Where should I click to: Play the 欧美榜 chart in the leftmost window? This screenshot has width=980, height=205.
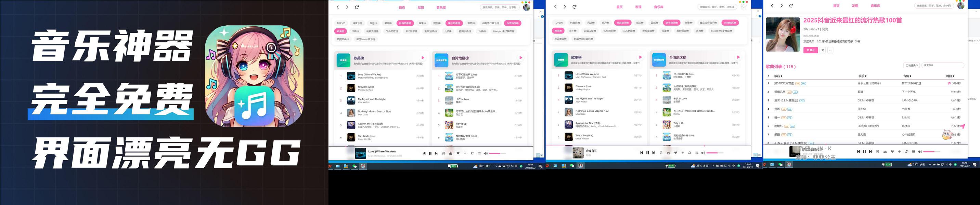coord(423,58)
